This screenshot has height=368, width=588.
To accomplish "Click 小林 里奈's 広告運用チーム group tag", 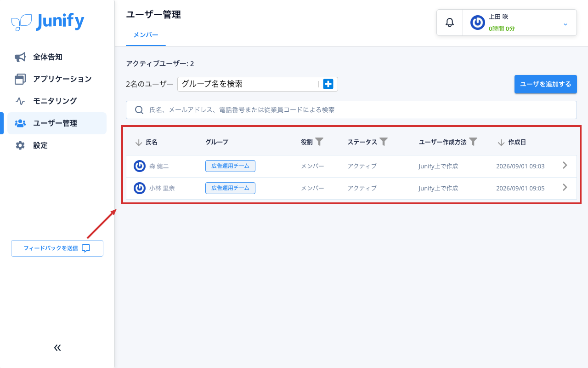I will click(230, 188).
